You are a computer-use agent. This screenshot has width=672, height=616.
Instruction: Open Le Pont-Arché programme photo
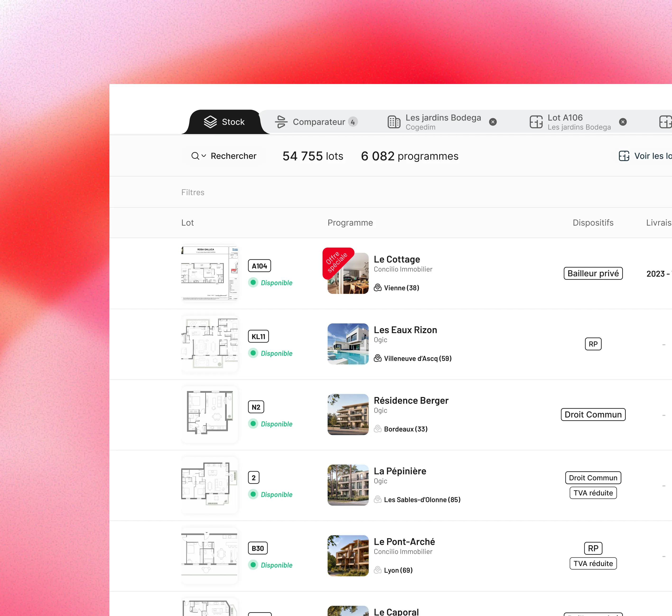[348, 556]
